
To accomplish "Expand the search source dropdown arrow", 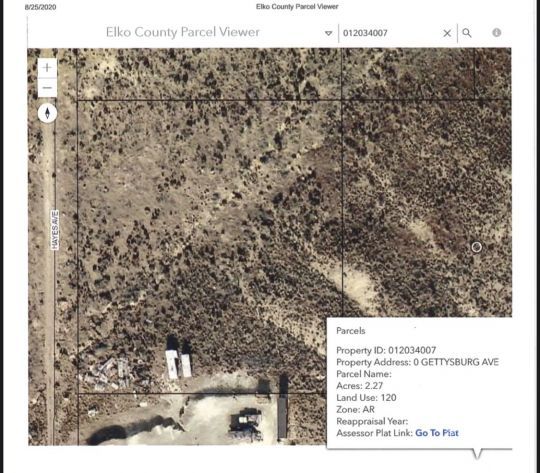I will click(328, 33).
